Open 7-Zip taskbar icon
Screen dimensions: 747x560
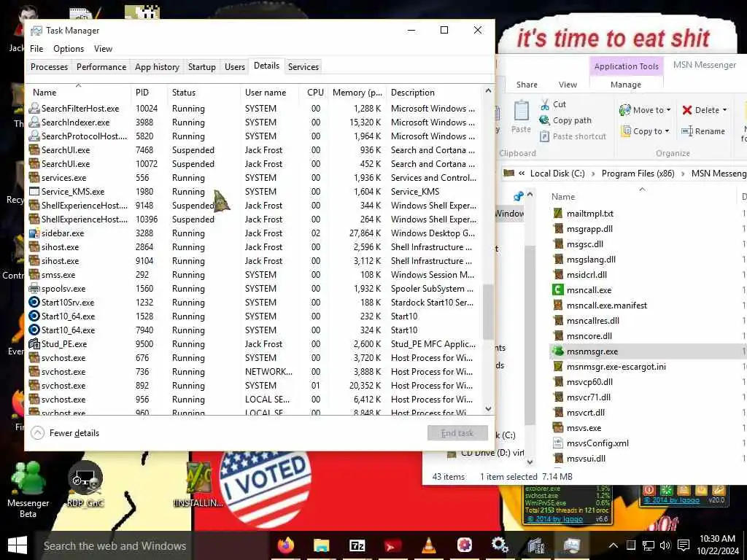tap(357, 545)
